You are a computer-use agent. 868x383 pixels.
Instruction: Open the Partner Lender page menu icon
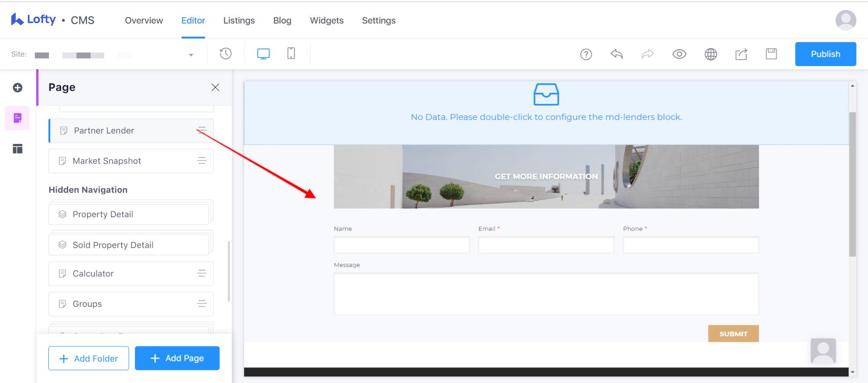point(202,130)
